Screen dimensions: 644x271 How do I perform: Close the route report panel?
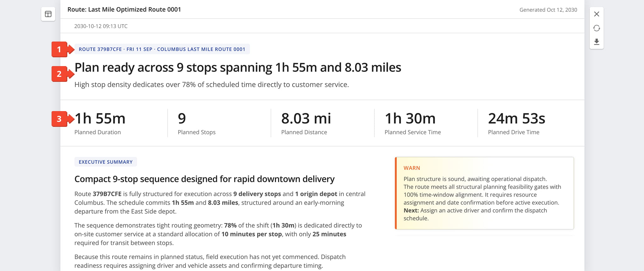coord(597,14)
